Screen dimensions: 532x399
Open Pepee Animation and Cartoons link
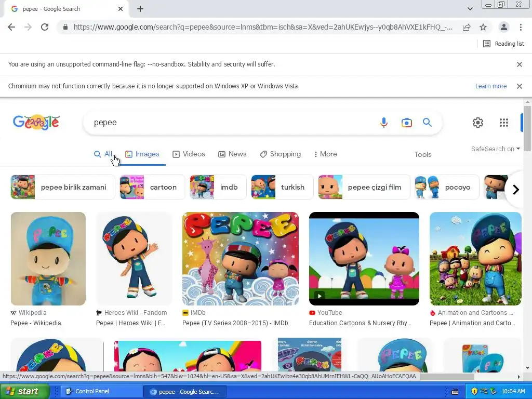tap(473, 323)
